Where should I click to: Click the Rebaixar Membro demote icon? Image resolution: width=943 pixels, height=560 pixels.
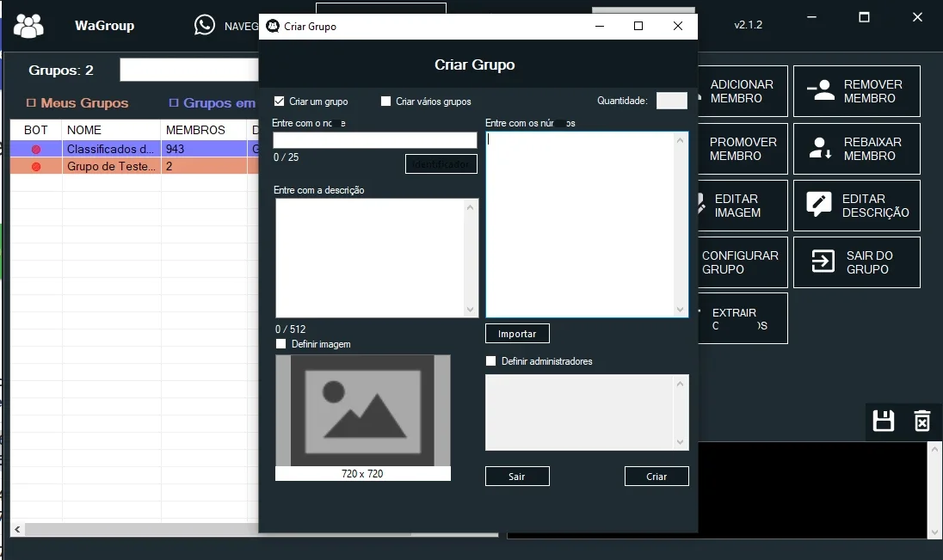click(x=820, y=148)
